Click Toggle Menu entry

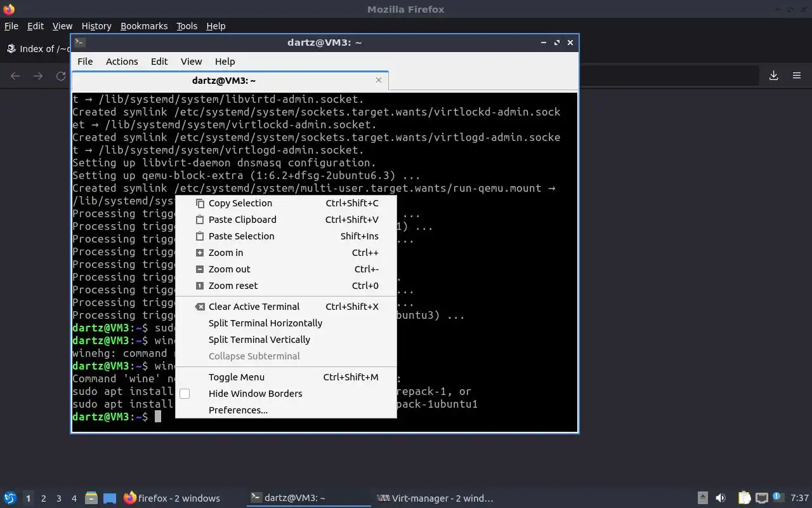(285, 377)
